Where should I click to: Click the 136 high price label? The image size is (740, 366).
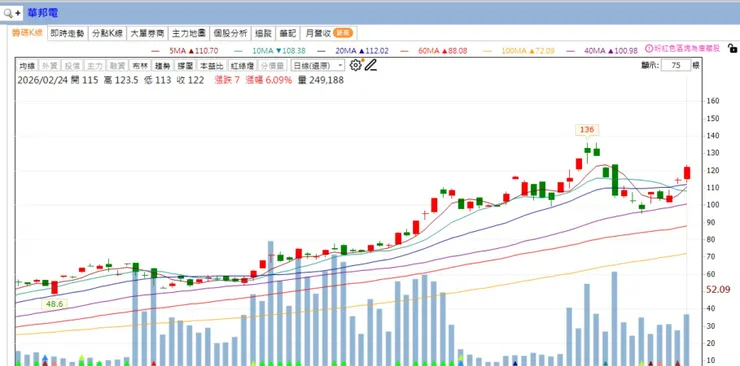587,130
